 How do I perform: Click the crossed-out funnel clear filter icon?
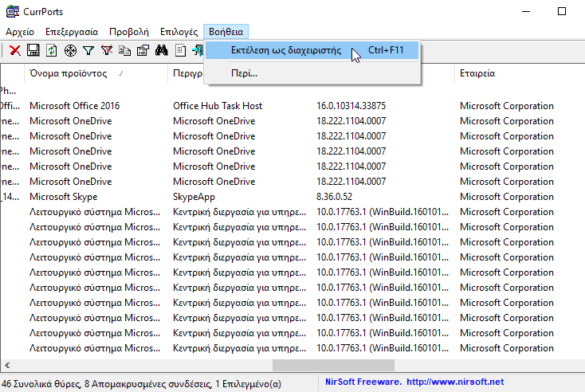click(x=107, y=50)
